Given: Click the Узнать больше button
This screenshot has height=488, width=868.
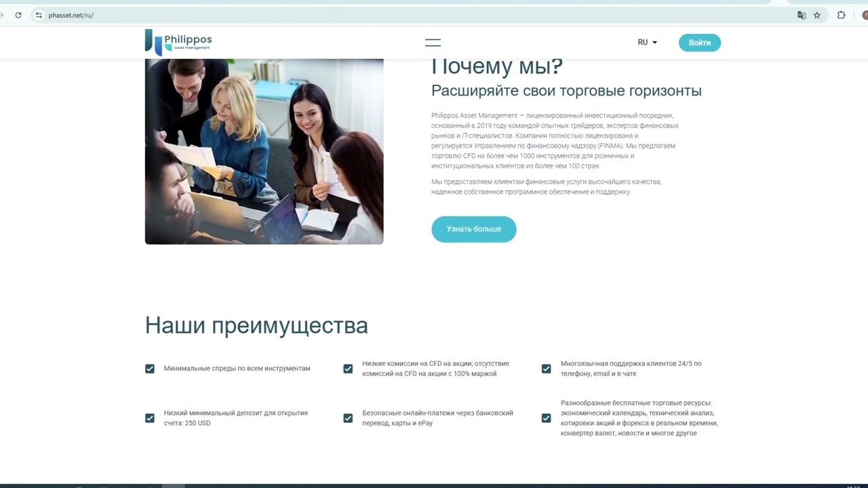Looking at the screenshot, I should (473, 229).
